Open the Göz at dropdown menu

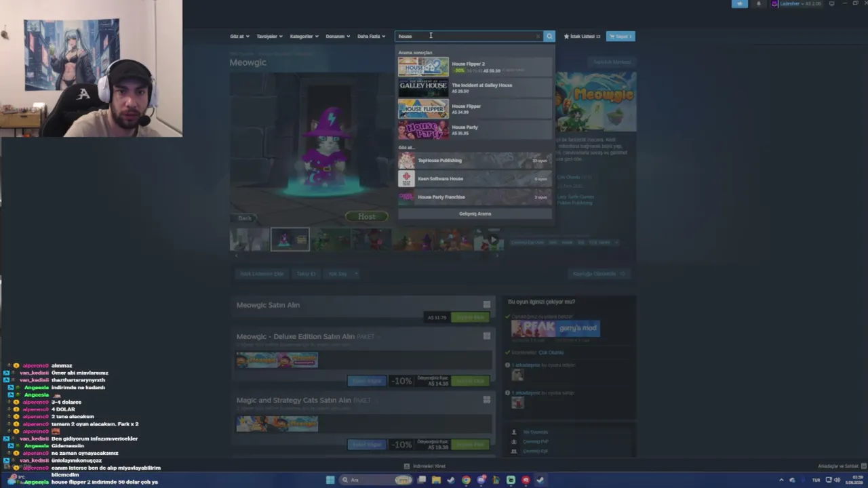[239, 36]
